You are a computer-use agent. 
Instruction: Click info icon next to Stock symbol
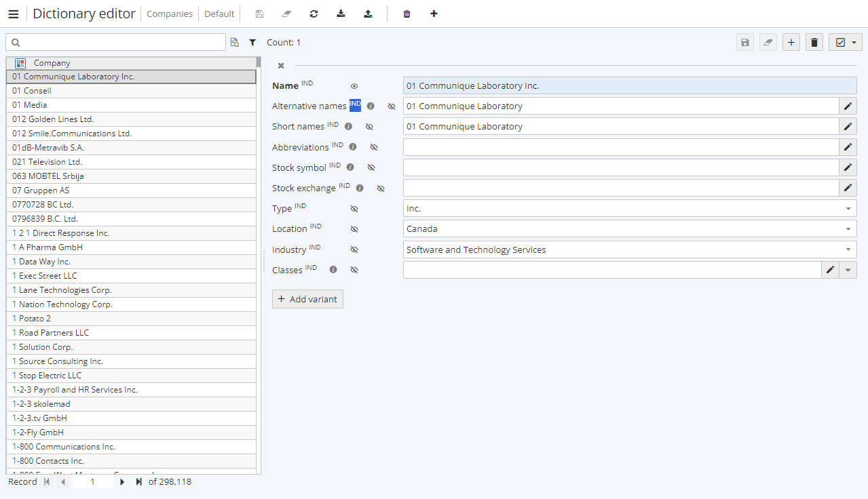pyautogui.click(x=350, y=167)
